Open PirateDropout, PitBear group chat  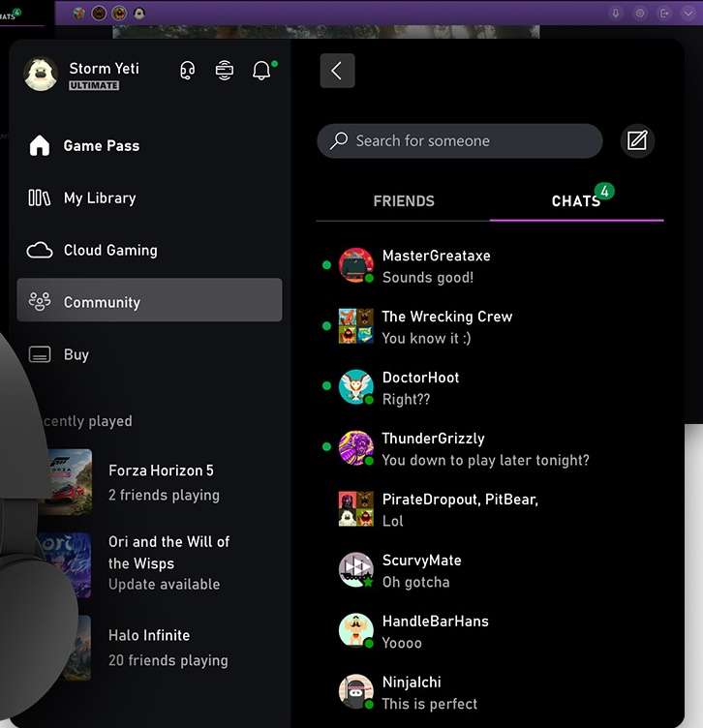point(490,509)
